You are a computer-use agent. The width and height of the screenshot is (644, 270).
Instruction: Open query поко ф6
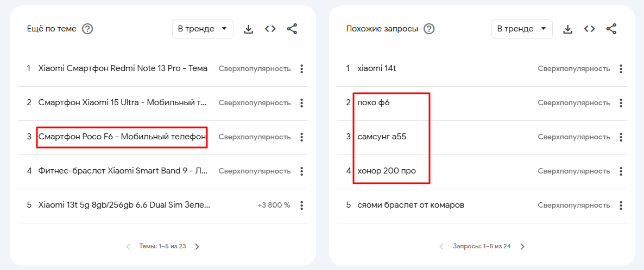(x=374, y=102)
